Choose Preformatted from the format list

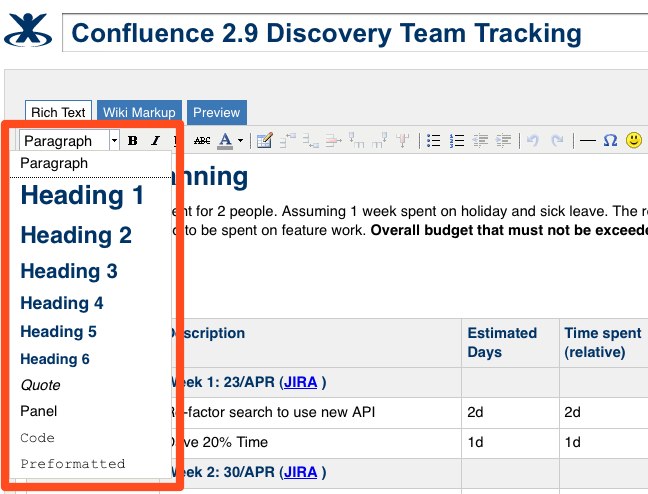coord(90,464)
